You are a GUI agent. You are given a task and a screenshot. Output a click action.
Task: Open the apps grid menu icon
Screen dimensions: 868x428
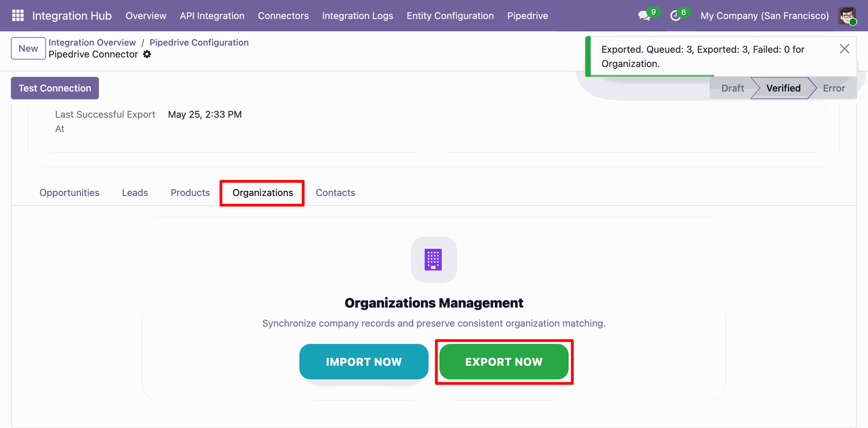18,15
